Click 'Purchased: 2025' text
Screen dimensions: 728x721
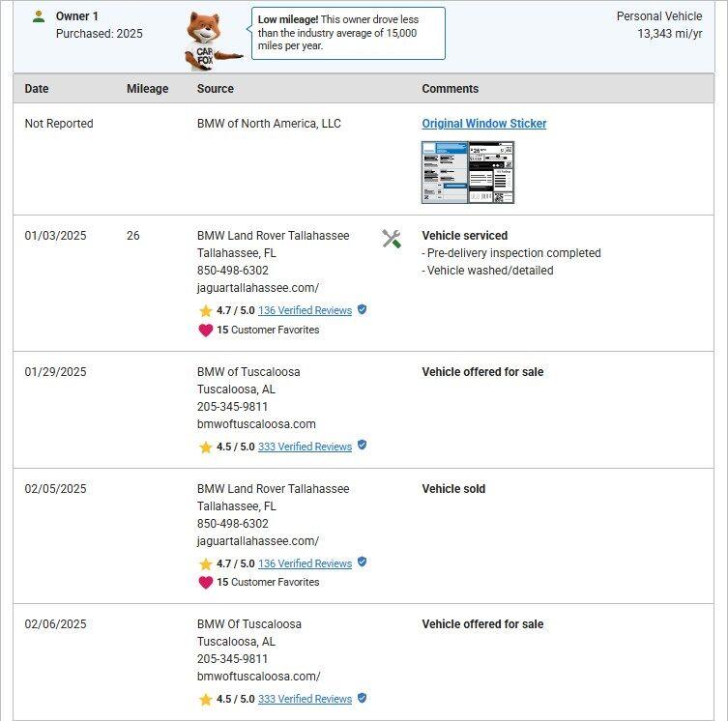pyautogui.click(x=99, y=34)
